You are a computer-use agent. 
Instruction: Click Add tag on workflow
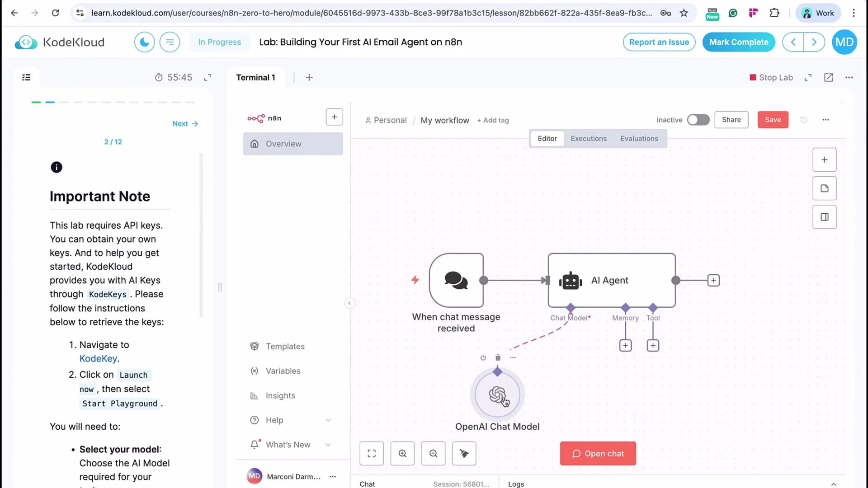click(493, 121)
